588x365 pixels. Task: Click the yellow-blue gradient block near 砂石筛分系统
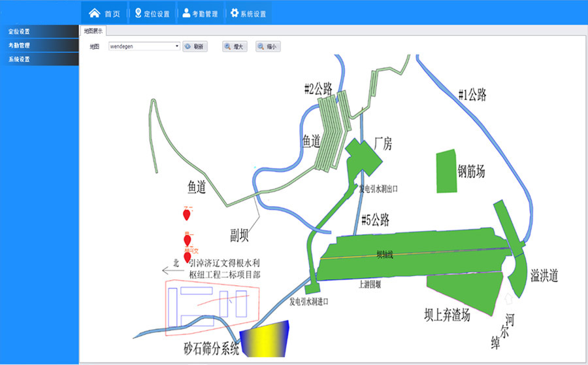(x=265, y=340)
